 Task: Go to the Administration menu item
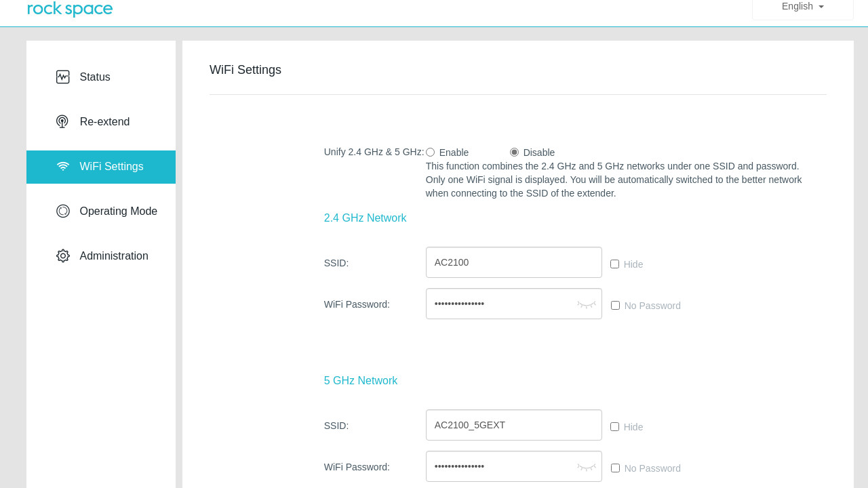[x=113, y=256]
